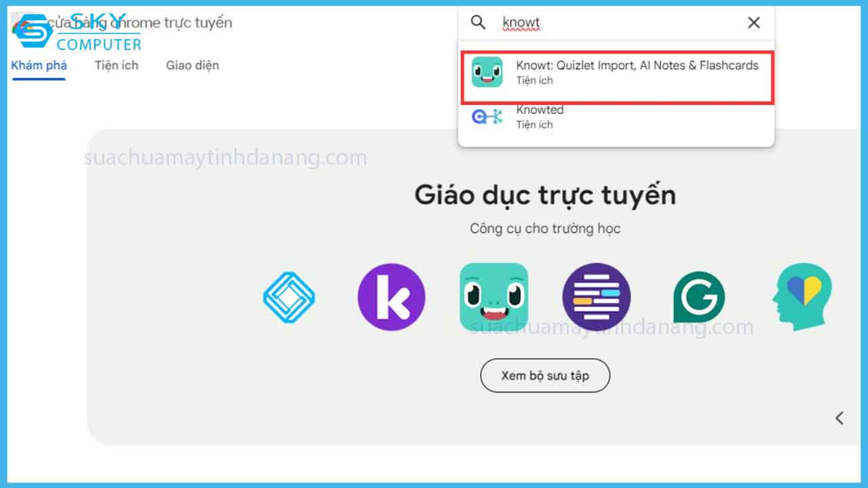Click the left chevron carousel arrow

[x=840, y=418]
